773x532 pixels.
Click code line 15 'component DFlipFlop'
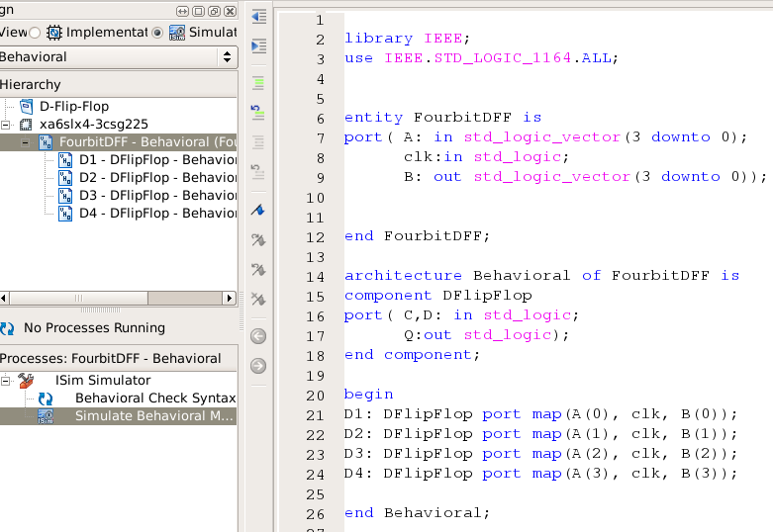[437, 295]
